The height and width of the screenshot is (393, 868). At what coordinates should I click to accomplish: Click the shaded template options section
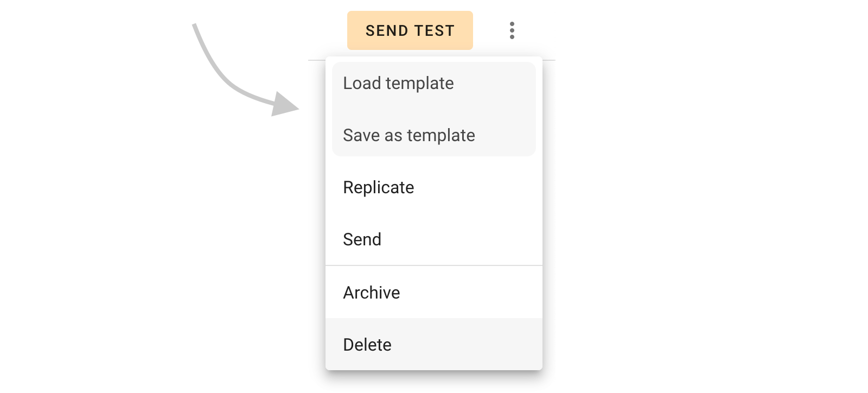(x=433, y=109)
